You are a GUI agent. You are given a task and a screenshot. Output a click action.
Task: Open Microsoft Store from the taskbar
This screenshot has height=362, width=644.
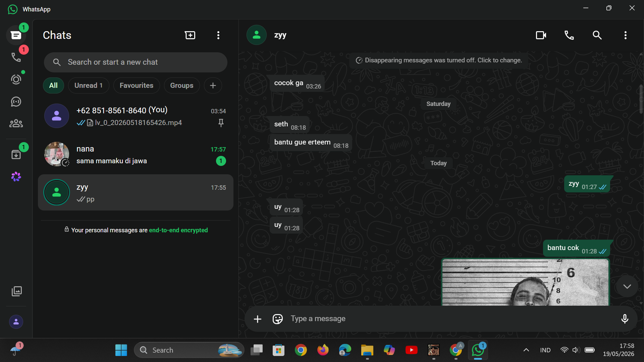279,350
